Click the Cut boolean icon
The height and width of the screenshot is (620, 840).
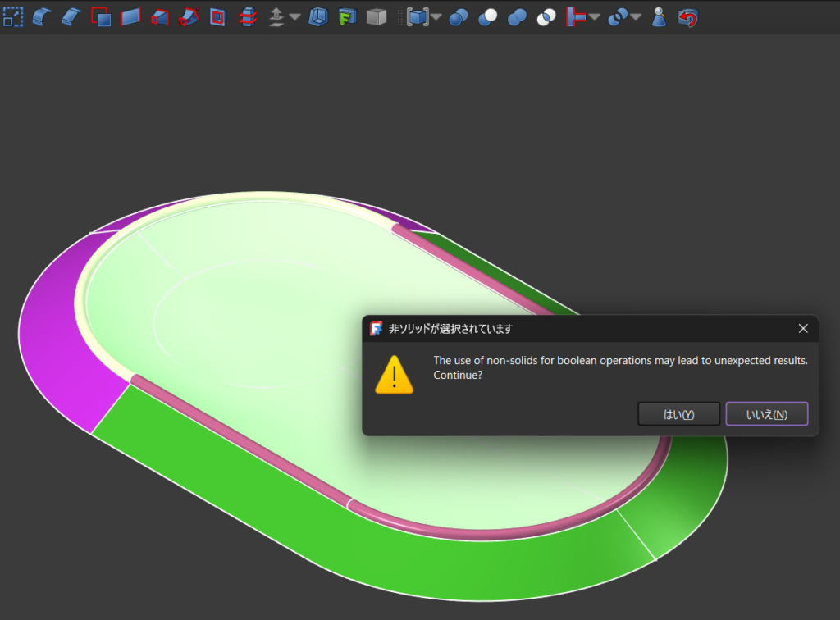pyautogui.click(x=487, y=16)
